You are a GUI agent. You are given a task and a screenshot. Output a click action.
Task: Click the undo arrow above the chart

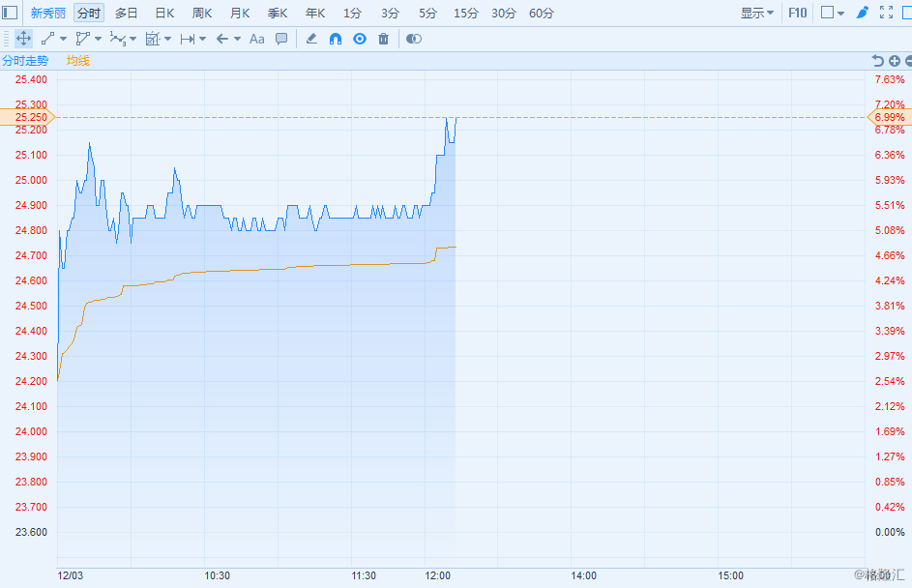pos(878,61)
